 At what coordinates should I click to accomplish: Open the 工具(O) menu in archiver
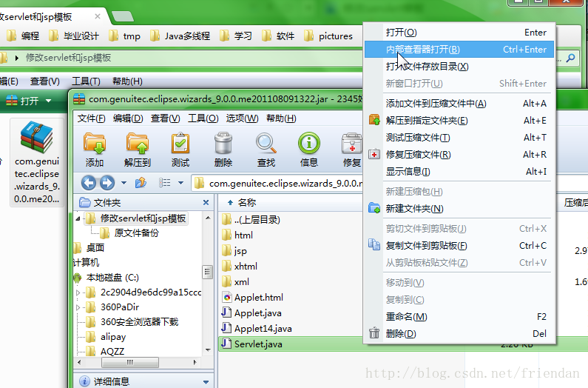pyautogui.click(x=203, y=118)
